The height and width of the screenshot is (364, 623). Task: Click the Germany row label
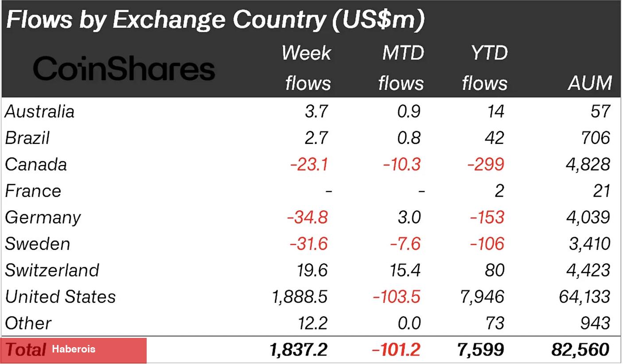43,217
